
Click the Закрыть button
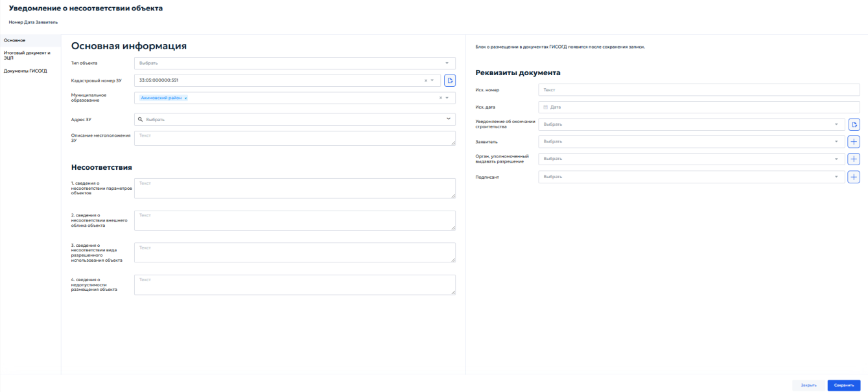(x=808, y=385)
